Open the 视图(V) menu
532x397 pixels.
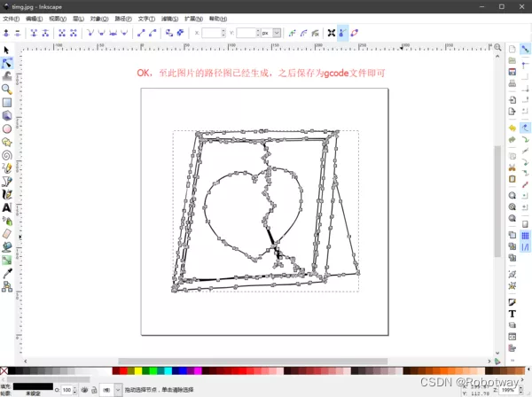[58, 19]
